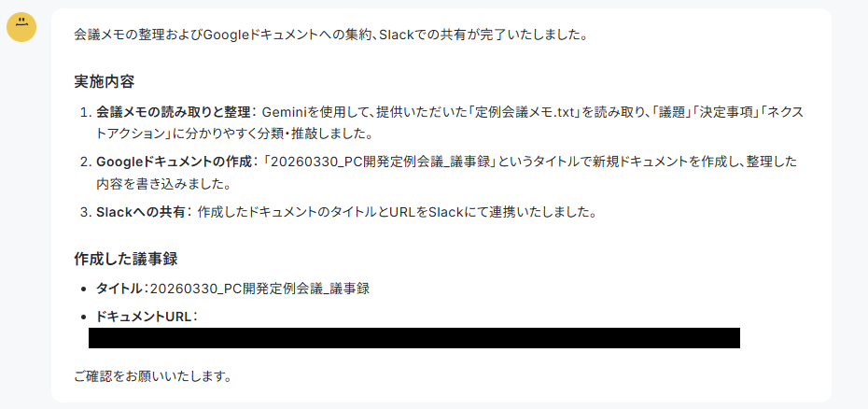Viewport: 868px width, 409px height.
Task: Open the redacted document URL link
Action: pyautogui.click(x=414, y=338)
